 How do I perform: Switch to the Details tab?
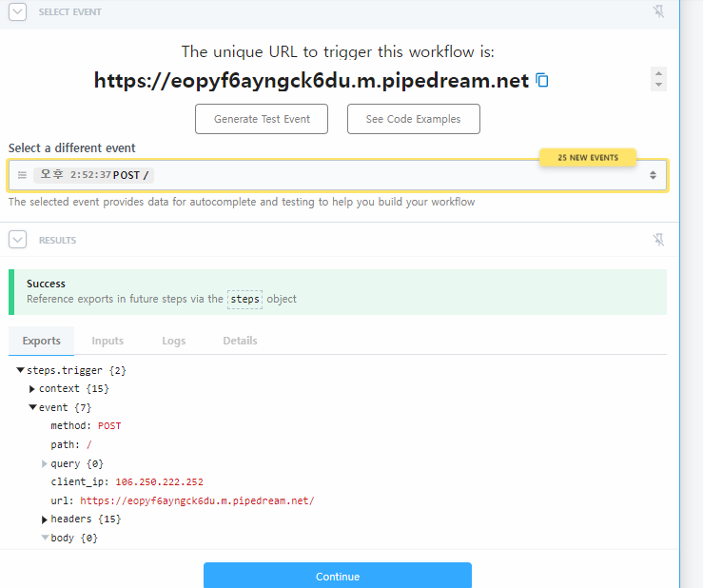pos(240,341)
